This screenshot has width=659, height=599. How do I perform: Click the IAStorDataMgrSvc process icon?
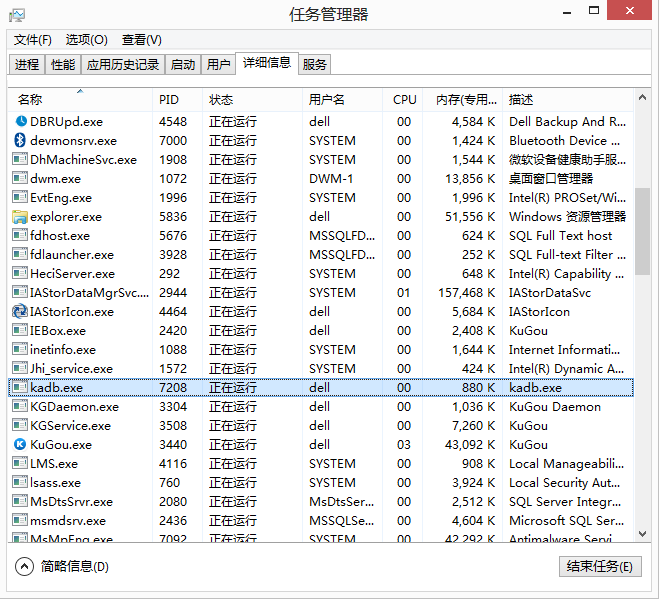pos(20,292)
